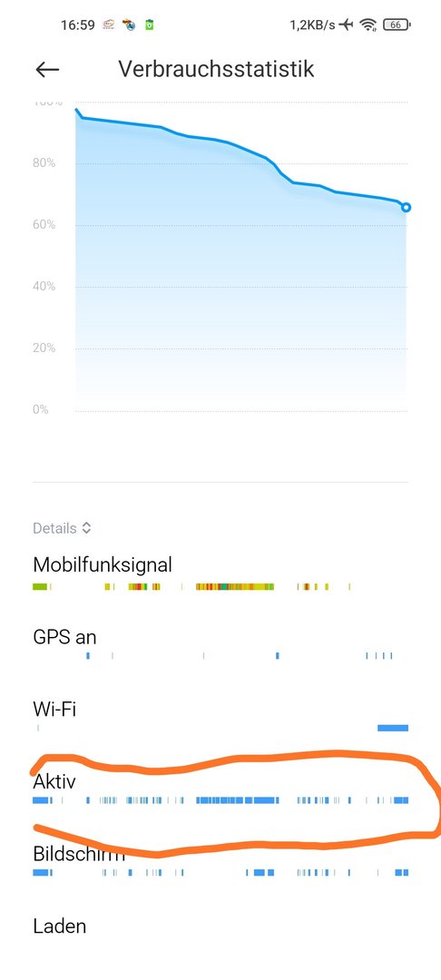The height and width of the screenshot is (980, 441).
Task: Tap the battery graph endpoint circle
Action: click(x=406, y=208)
